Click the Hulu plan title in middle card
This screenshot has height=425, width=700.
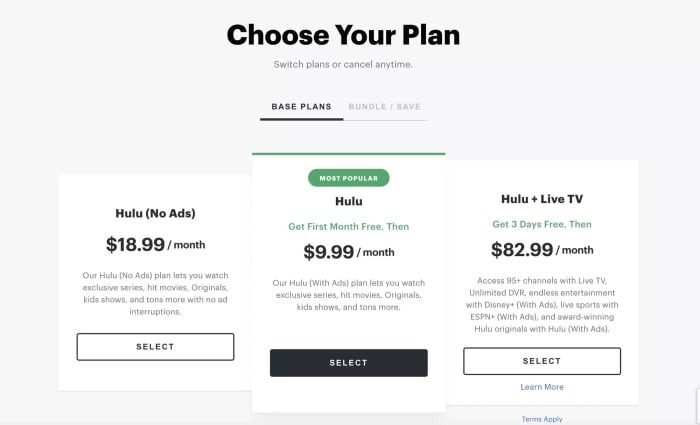point(348,201)
